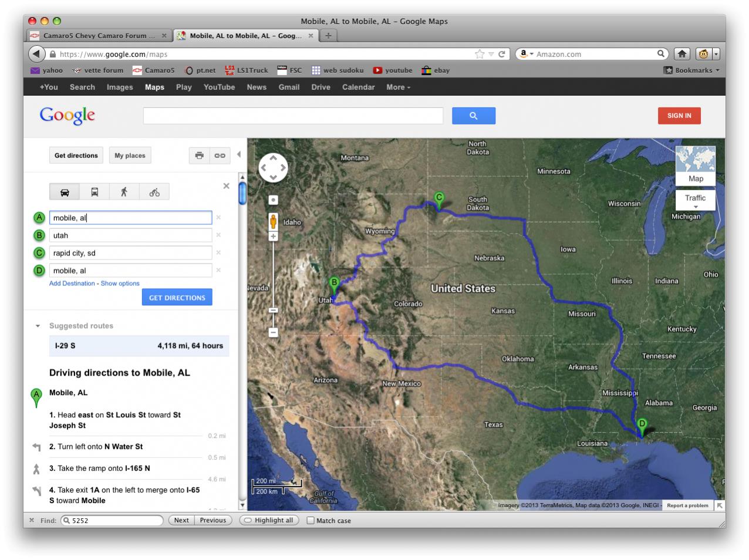Select the public transit bus icon

pos(95,192)
